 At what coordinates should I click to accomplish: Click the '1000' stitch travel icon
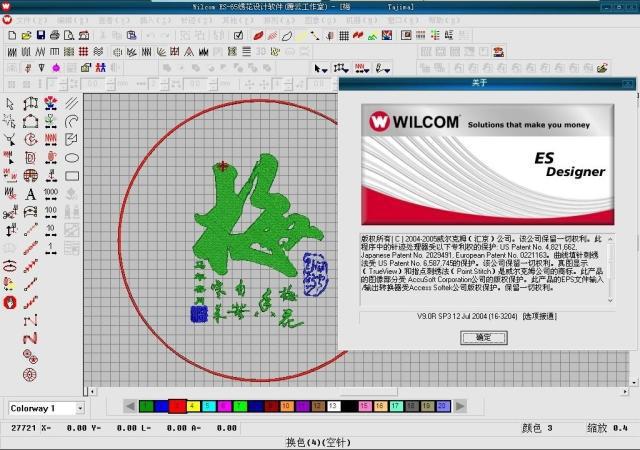coord(51,194)
